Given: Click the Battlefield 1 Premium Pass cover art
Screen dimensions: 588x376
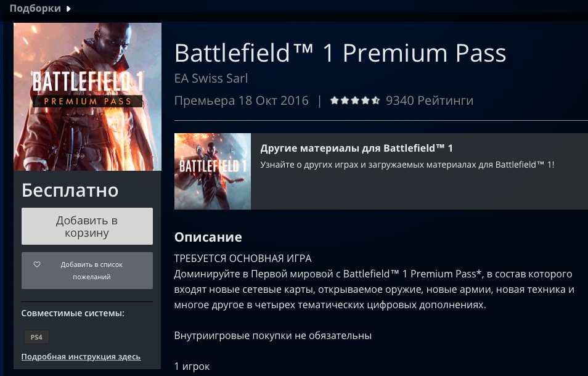Looking at the screenshot, I should pyautogui.click(x=87, y=97).
